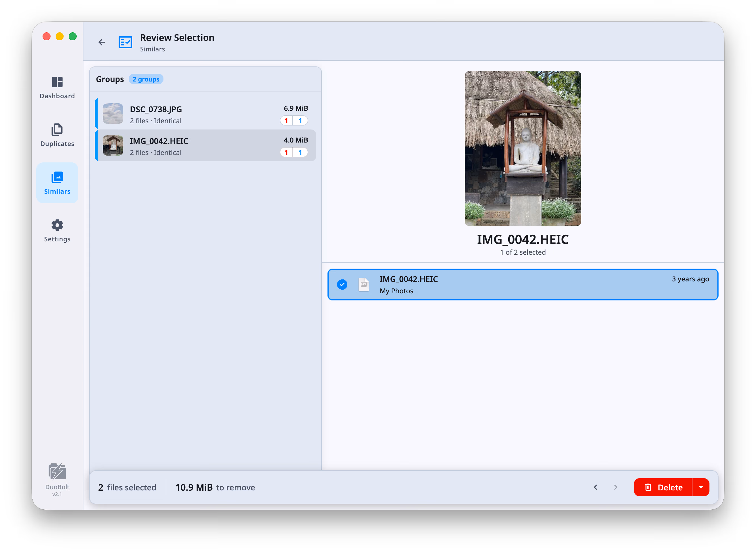Click the Groups panel heading
This screenshot has width=756, height=552.
pyautogui.click(x=110, y=79)
